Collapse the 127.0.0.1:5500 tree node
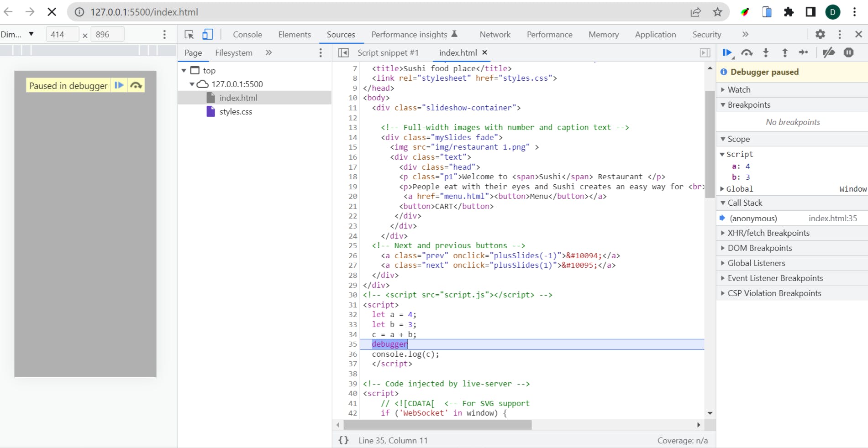 (192, 84)
